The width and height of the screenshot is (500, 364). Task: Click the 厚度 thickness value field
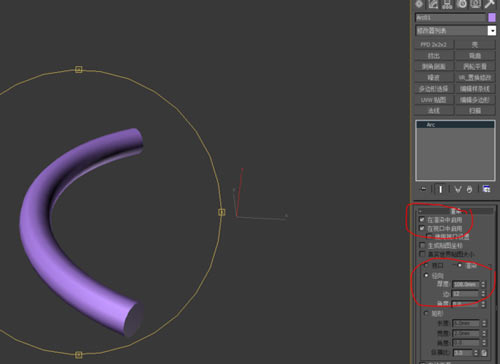point(465,284)
